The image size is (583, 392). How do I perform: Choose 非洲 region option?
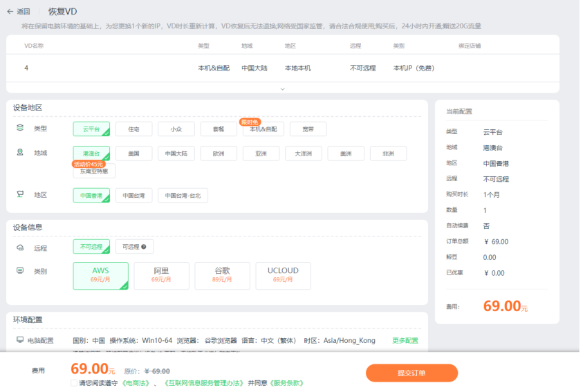[388, 153]
